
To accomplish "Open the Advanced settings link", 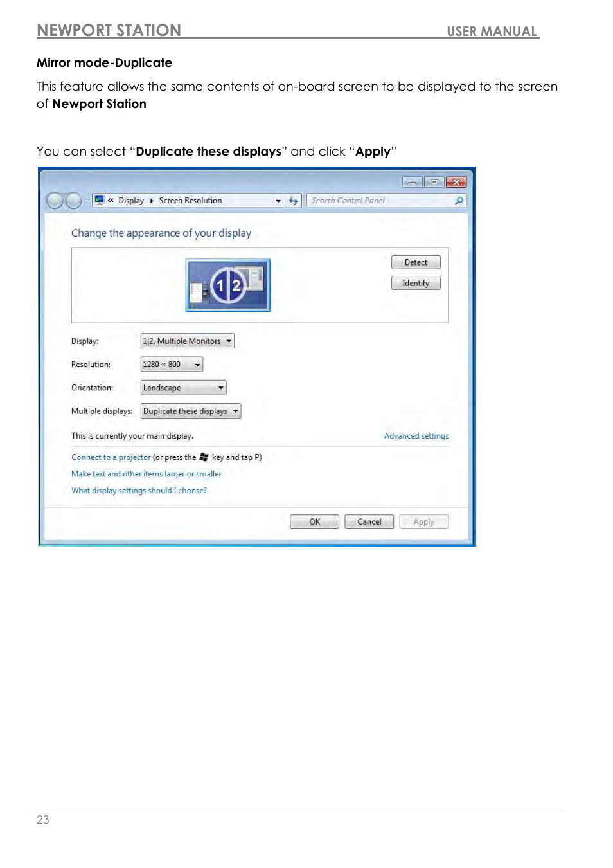I will (x=416, y=436).
